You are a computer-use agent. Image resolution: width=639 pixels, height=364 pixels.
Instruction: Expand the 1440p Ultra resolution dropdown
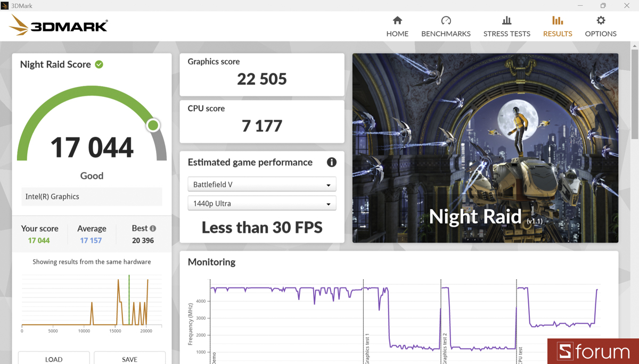tap(261, 203)
